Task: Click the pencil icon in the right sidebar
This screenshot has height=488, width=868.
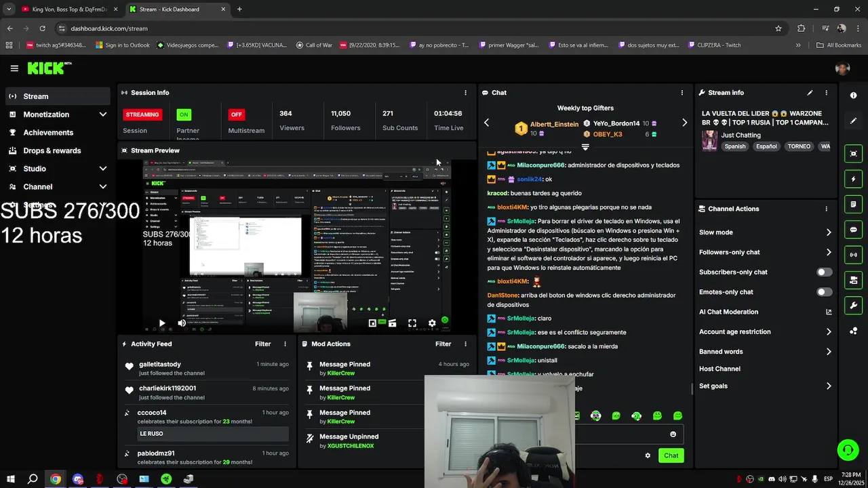Action: pos(853,121)
